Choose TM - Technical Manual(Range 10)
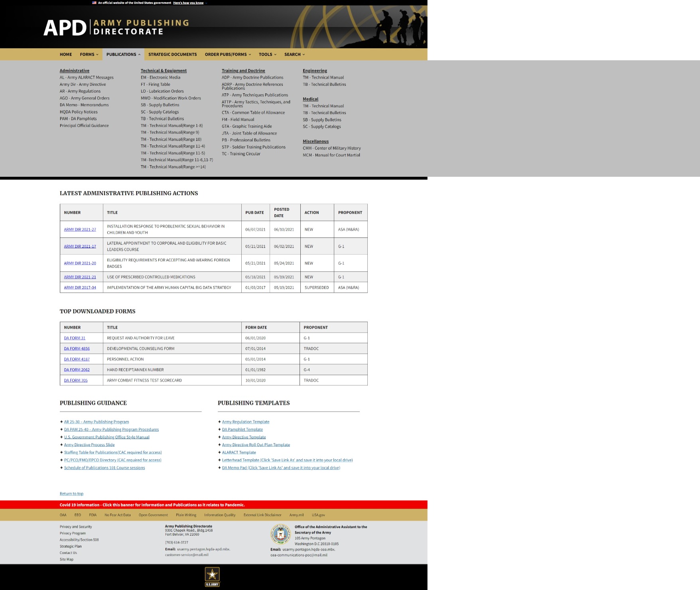 point(171,139)
